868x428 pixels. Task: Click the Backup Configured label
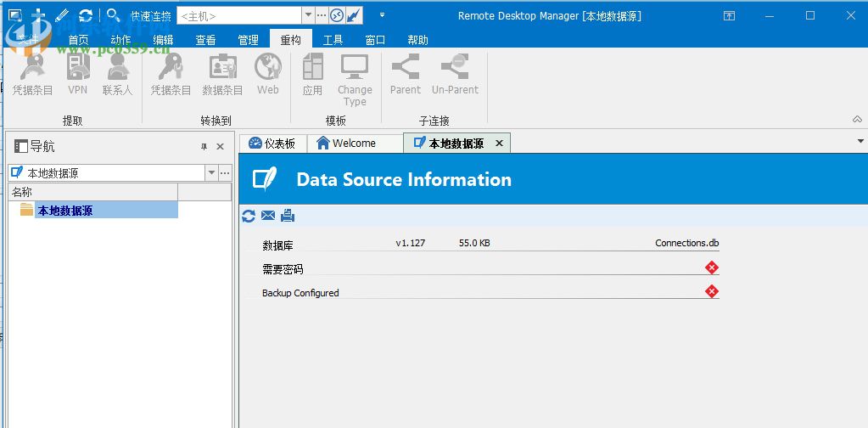tap(300, 293)
